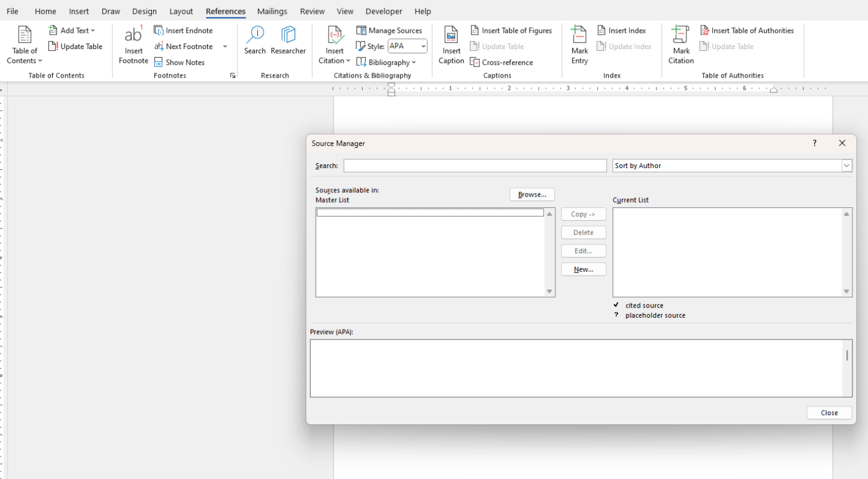
Task: Click Insert Index
Action: (x=622, y=30)
